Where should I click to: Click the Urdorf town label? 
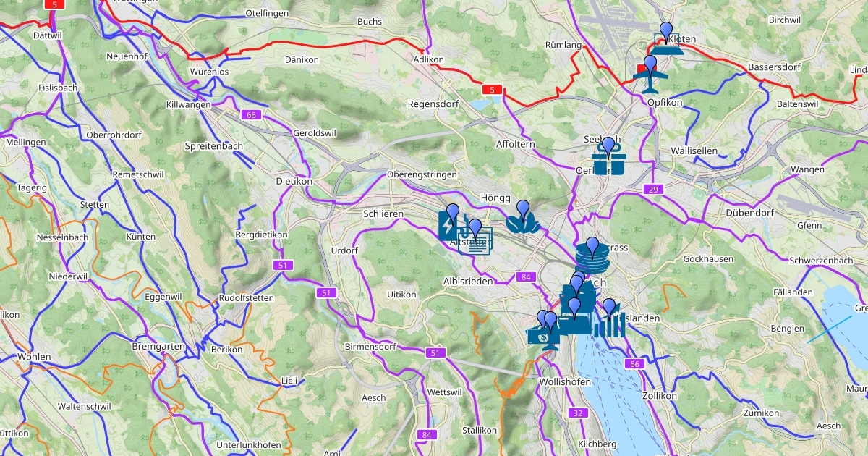[344, 250]
